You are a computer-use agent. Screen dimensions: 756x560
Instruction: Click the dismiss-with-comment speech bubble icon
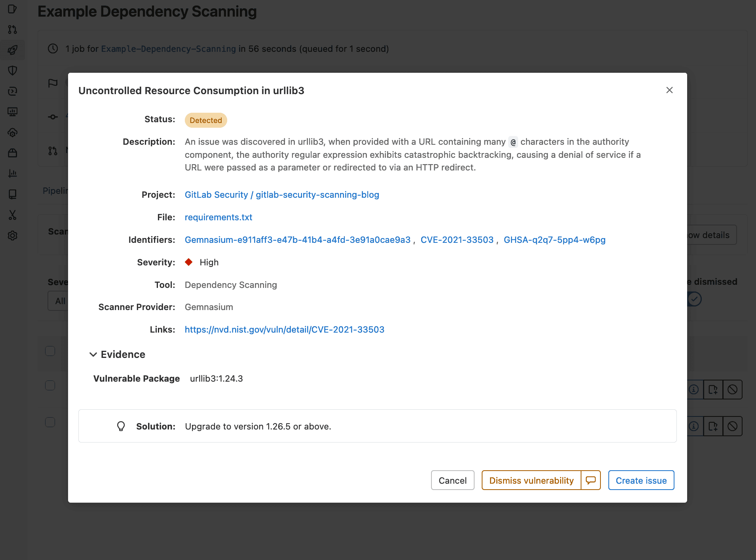click(x=591, y=480)
